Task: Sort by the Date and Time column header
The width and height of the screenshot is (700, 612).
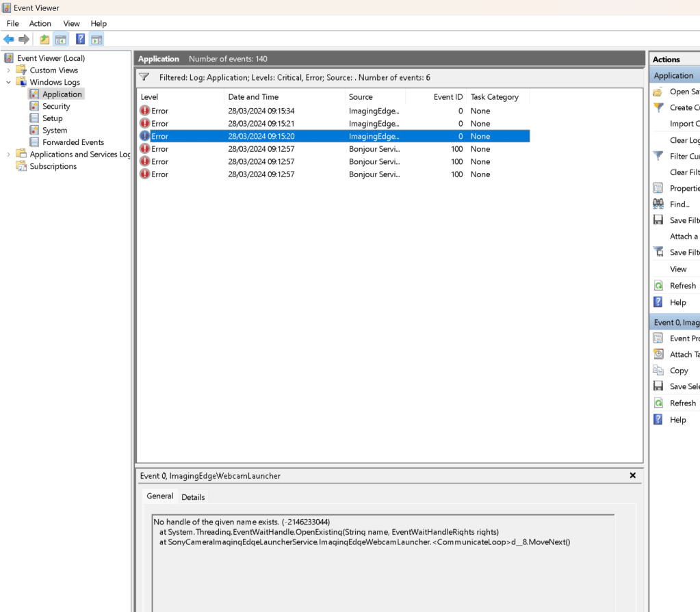Action: [x=285, y=97]
